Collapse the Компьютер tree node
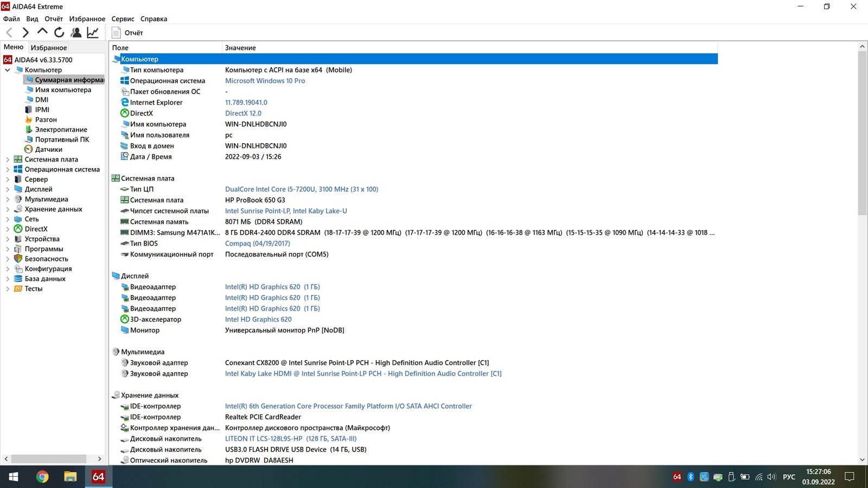The image size is (868, 488). (8, 70)
